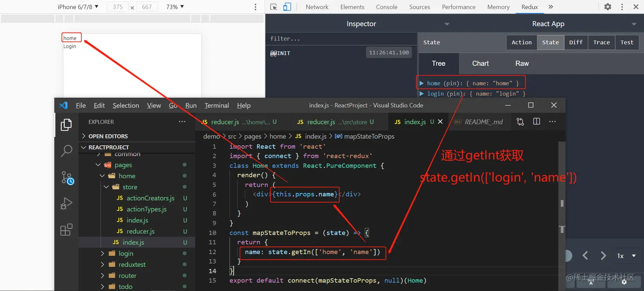This screenshot has width=644, height=291.
Task: Open the Source Control view in VS Code
Action: (67, 178)
